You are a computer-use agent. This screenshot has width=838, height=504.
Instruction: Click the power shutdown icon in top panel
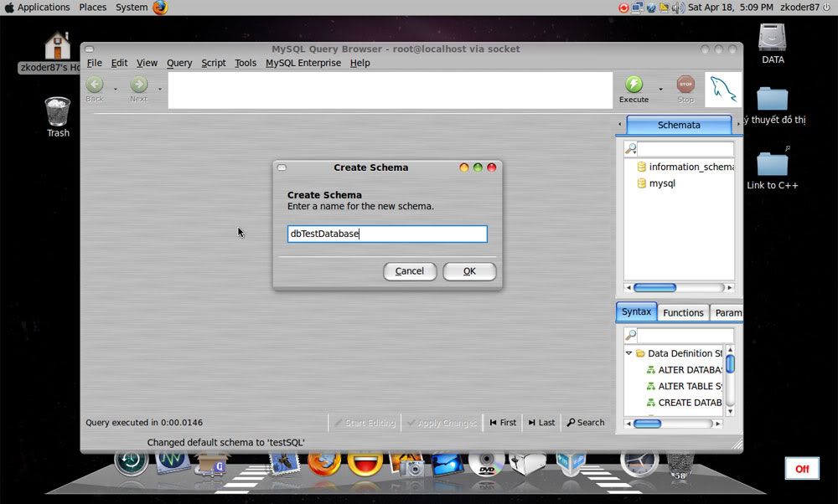click(827, 8)
